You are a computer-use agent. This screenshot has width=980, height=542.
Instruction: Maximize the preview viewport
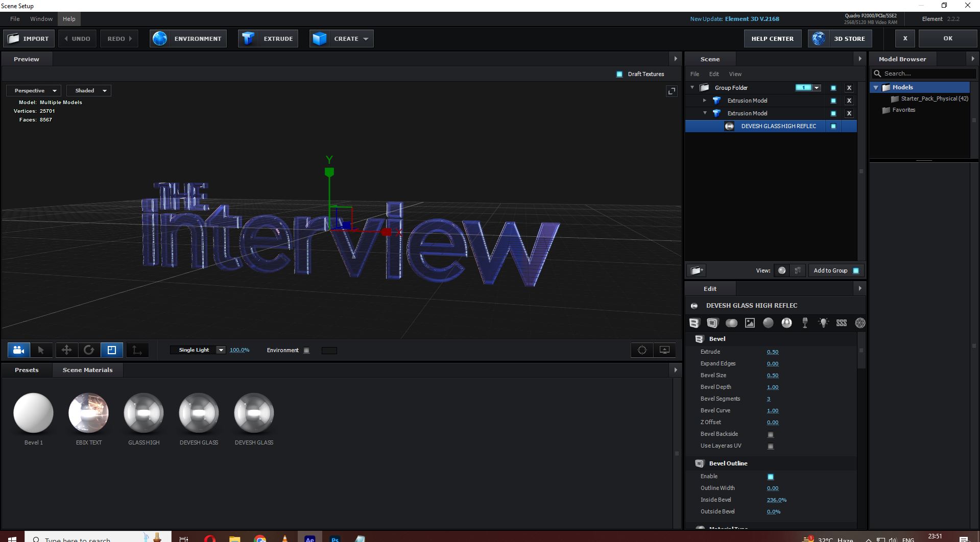click(672, 91)
